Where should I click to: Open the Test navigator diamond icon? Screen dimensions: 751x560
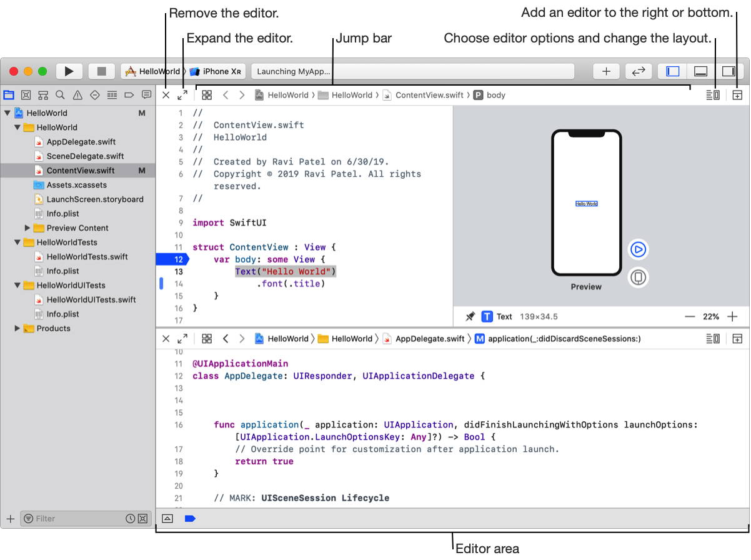(95, 95)
